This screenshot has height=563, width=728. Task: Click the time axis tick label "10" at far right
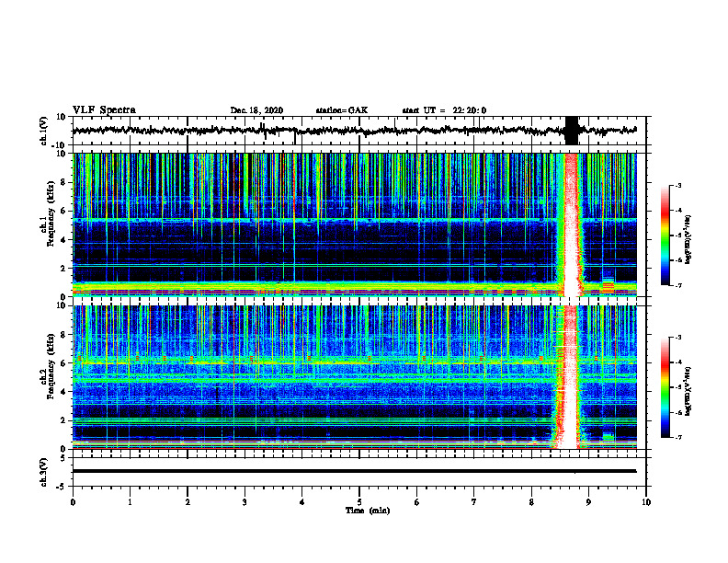pyautogui.click(x=646, y=502)
